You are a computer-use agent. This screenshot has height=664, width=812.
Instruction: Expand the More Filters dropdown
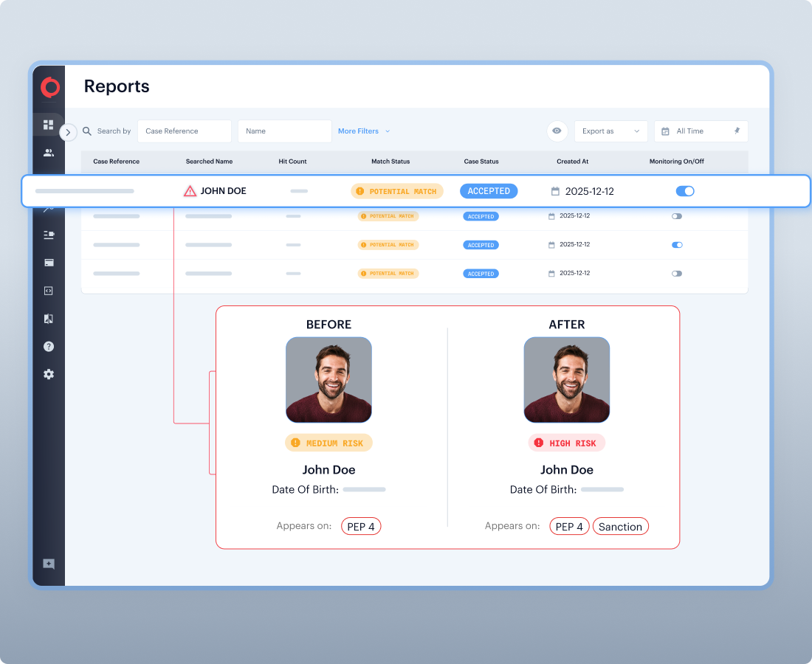point(364,131)
